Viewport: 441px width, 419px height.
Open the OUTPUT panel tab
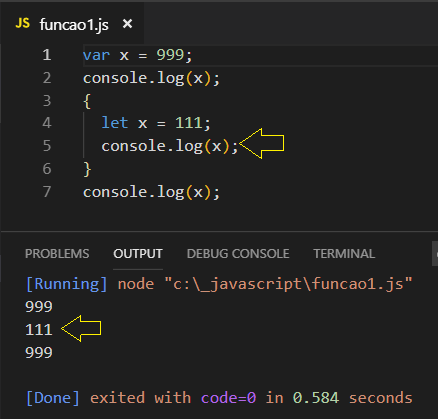(x=138, y=254)
